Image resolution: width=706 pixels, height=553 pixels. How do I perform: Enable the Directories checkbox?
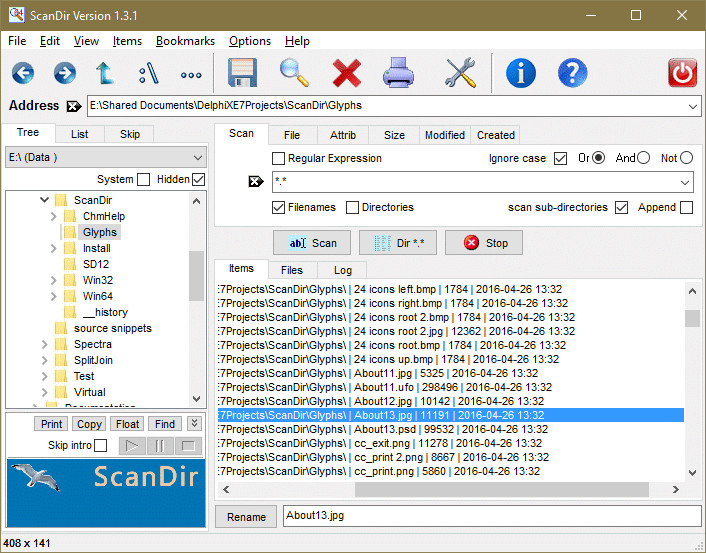(x=352, y=208)
